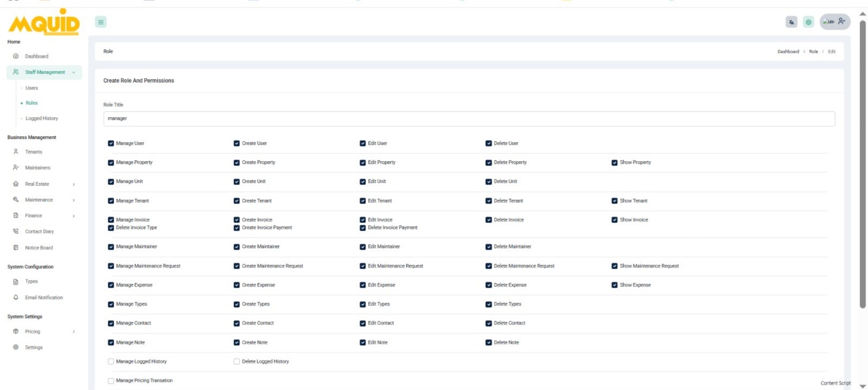Click the scrollbar up arrow
The image size is (868, 390).
click(863, 14)
